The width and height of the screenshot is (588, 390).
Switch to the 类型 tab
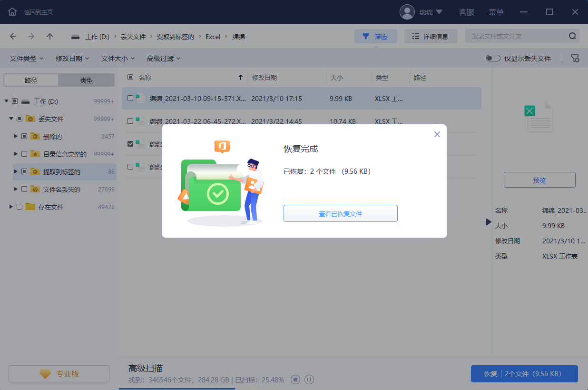86,80
